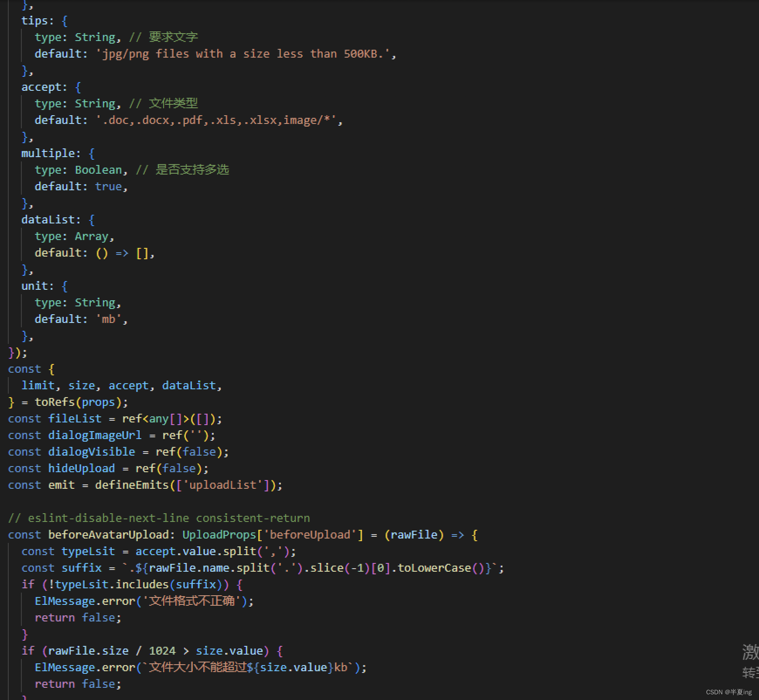Click the 'UploadProps' type annotation
This screenshot has width=759, height=700.
pos(219,535)
